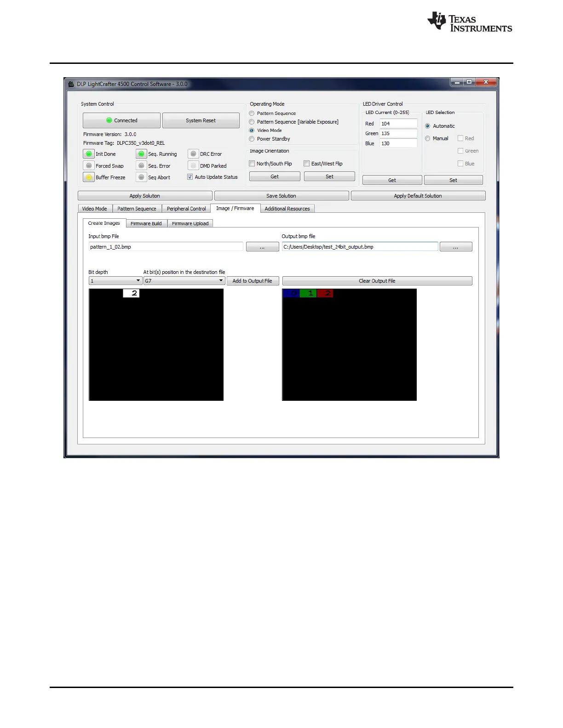Image resolution: width=563 pixels, height=728 pixels.
Task: Enable North/South Flip checkbox
Action: point(252,163)
